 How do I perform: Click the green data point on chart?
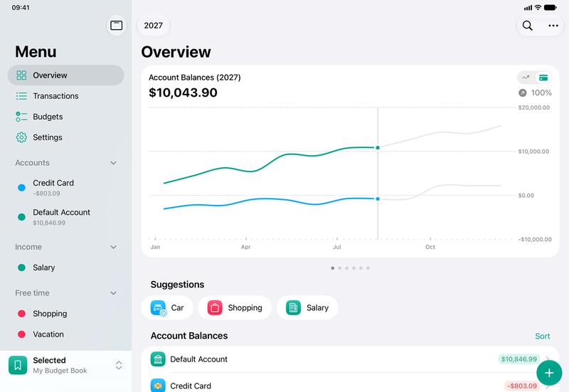tap(378, 148)
